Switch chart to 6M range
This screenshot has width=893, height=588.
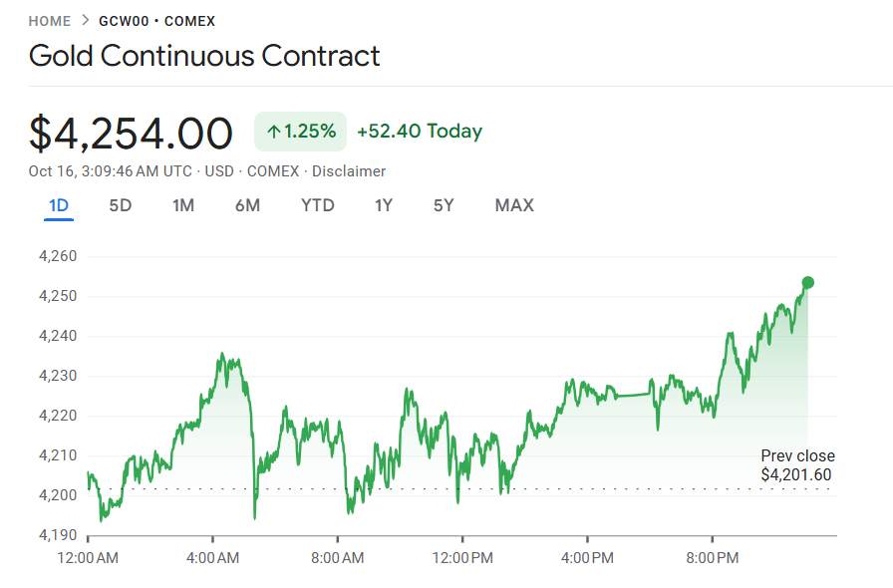tap(247, 206)
